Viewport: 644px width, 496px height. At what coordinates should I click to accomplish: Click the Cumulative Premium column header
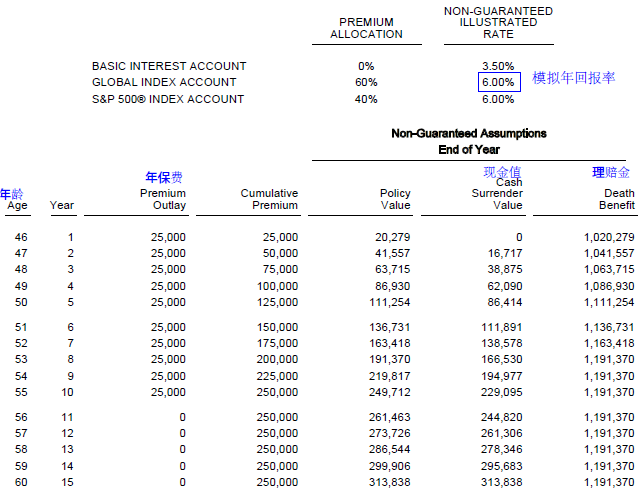tap(269, 199)
